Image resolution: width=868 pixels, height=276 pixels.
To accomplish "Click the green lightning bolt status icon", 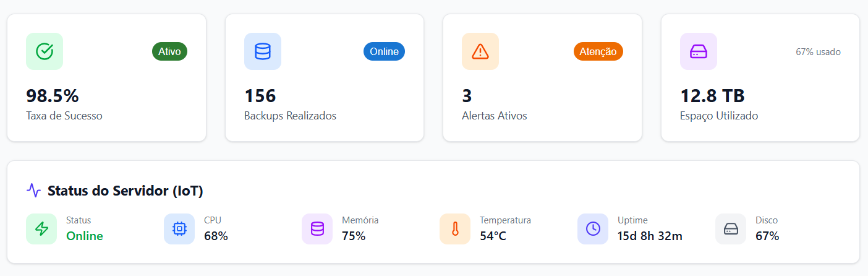I will (41, 229).
